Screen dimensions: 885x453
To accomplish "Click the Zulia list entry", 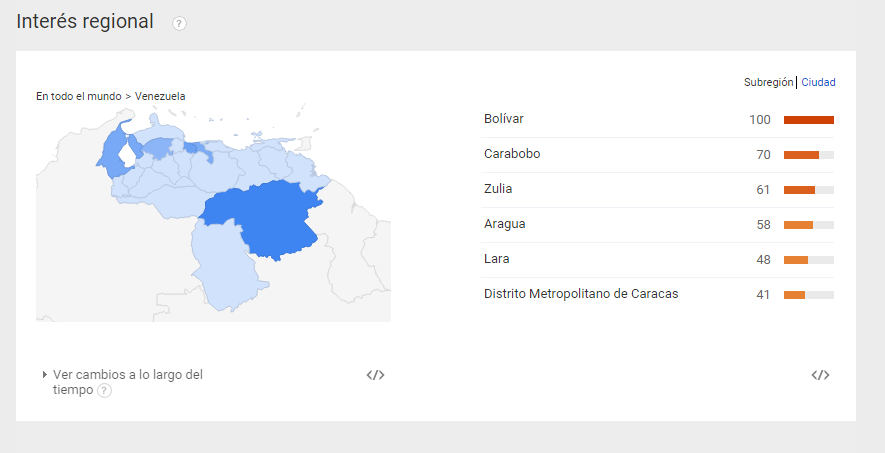I will [498, 189].
